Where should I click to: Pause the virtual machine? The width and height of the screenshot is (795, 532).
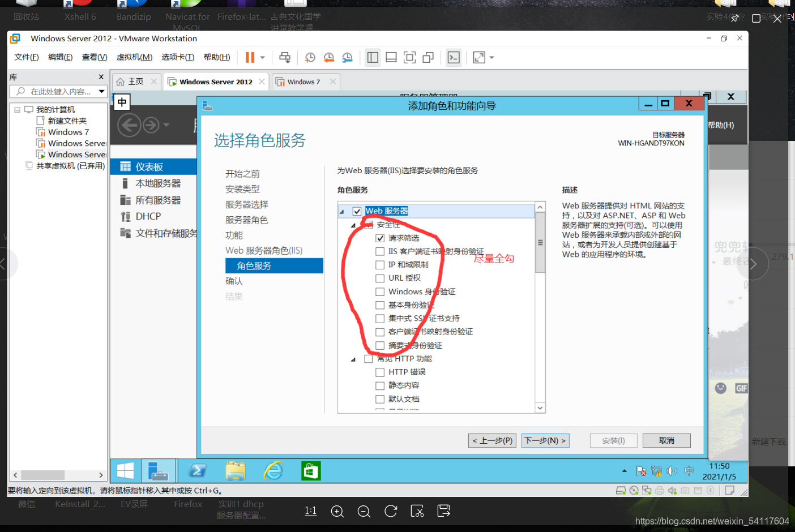pos(250,57)
